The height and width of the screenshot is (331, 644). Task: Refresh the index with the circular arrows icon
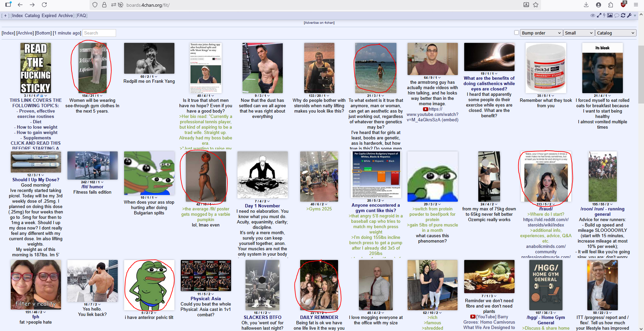(x=623, y=15)
